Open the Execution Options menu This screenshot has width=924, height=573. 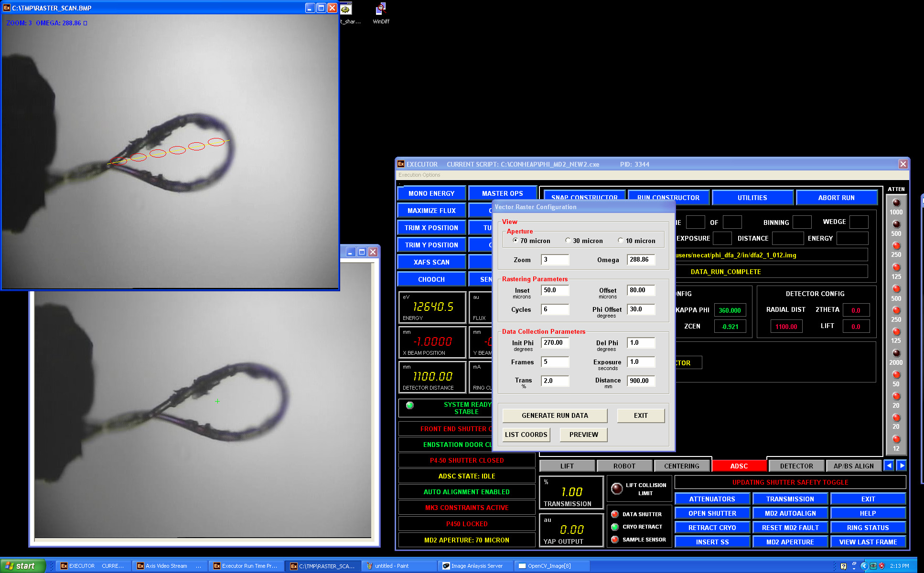coord(420,175)
